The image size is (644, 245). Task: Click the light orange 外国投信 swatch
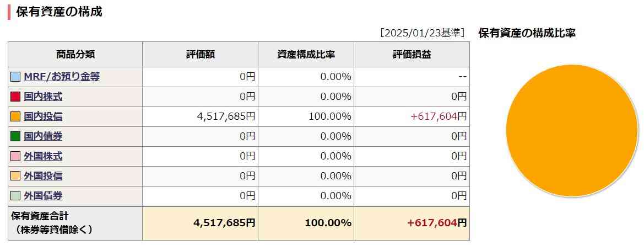[15, 176]
